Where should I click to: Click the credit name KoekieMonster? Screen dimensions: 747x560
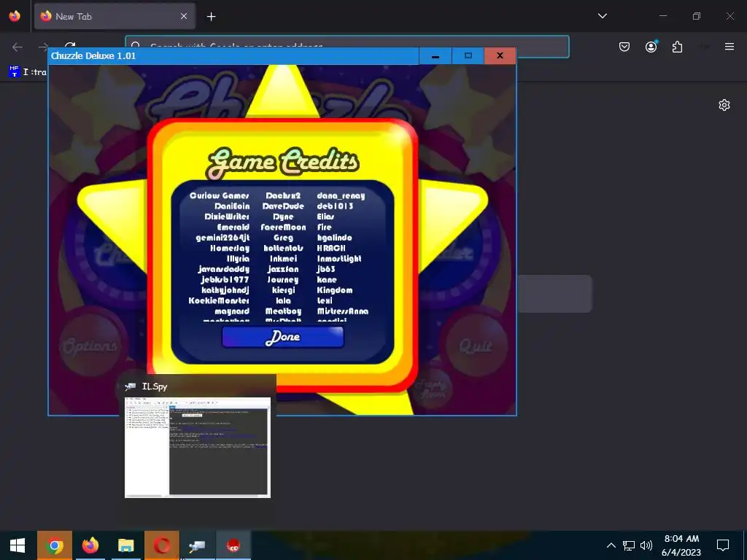click(x=219, y=300)
